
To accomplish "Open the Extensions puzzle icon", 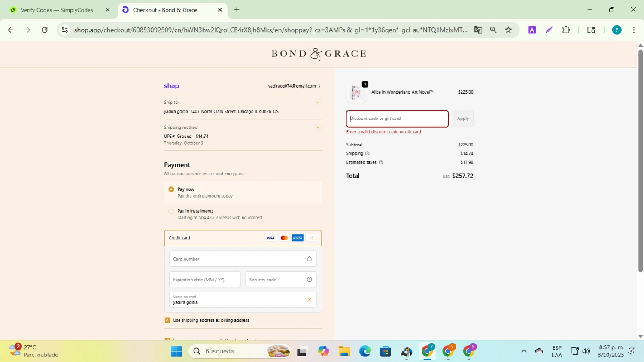I will click(566, 30).
